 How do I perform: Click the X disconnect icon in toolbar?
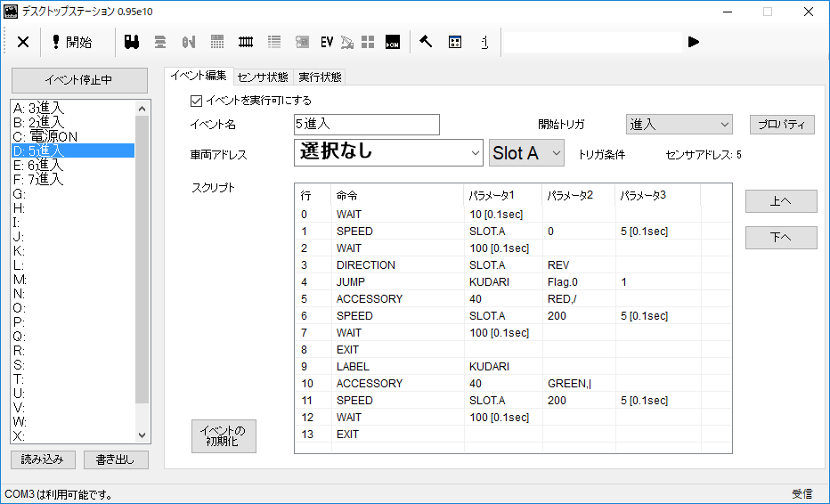(23, 42)
